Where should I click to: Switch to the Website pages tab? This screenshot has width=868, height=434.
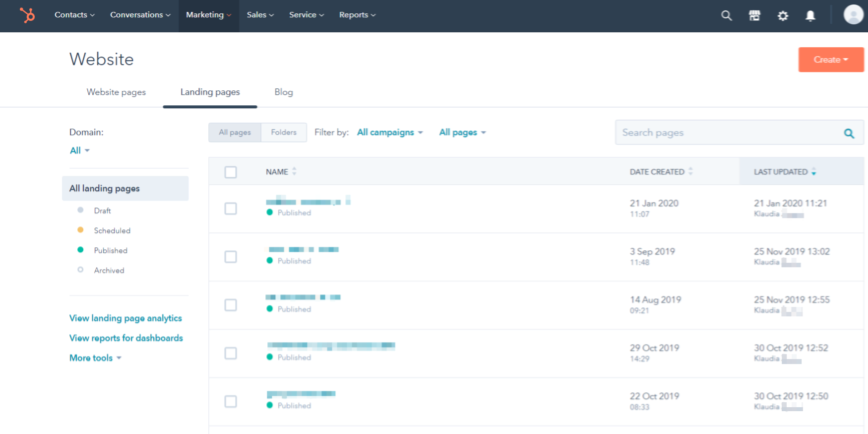click(x=116, y=92)
